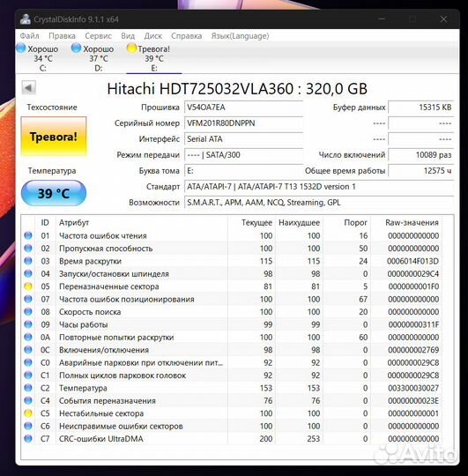Click the status icon for attribute C0
The image size is (468, 476).
28,362
